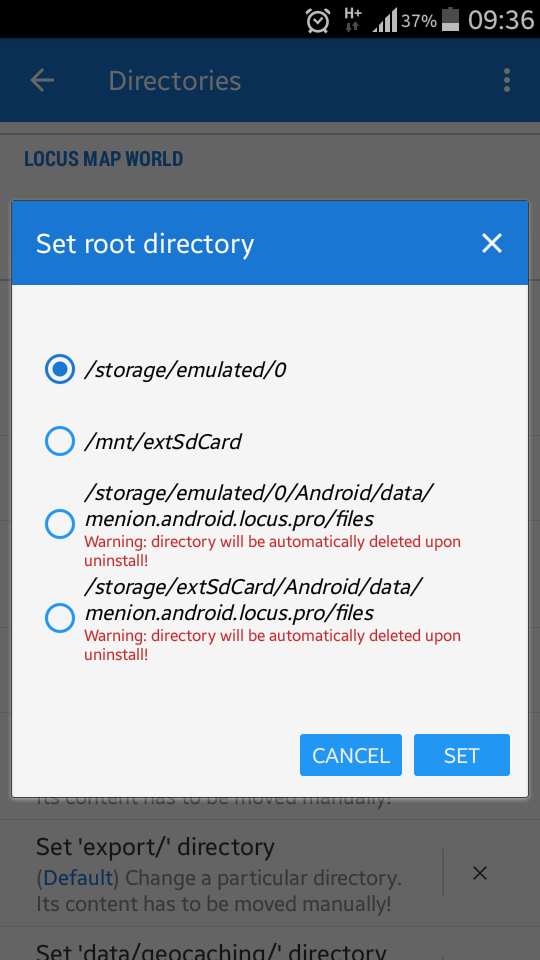Cancel the root directory change
Screen dimensions: 540x960
tap(351, 756)
